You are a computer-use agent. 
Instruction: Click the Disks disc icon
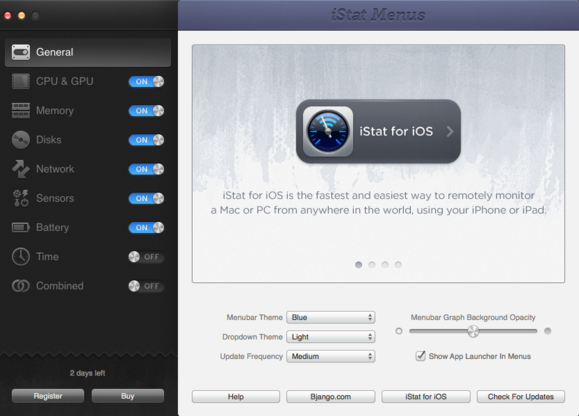21,140
